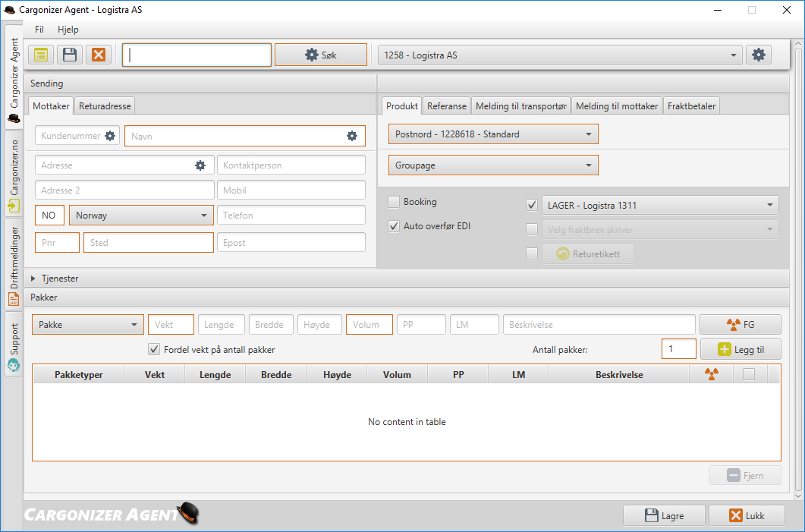Image resolution: width=805 pixels, height=532 pixels.
Task: Click the Pnr postal code field
Action: pyautogui.click(x=58, y=242)
